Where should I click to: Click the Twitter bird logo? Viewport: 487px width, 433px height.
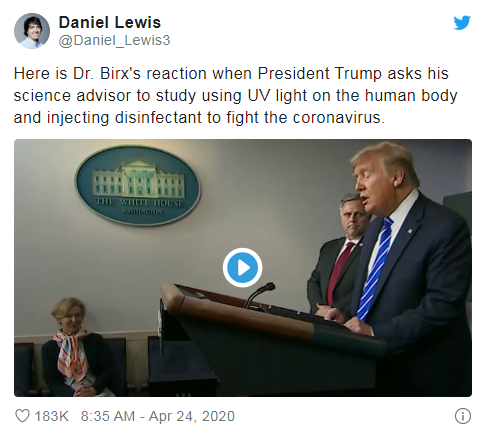coord(462,23)
